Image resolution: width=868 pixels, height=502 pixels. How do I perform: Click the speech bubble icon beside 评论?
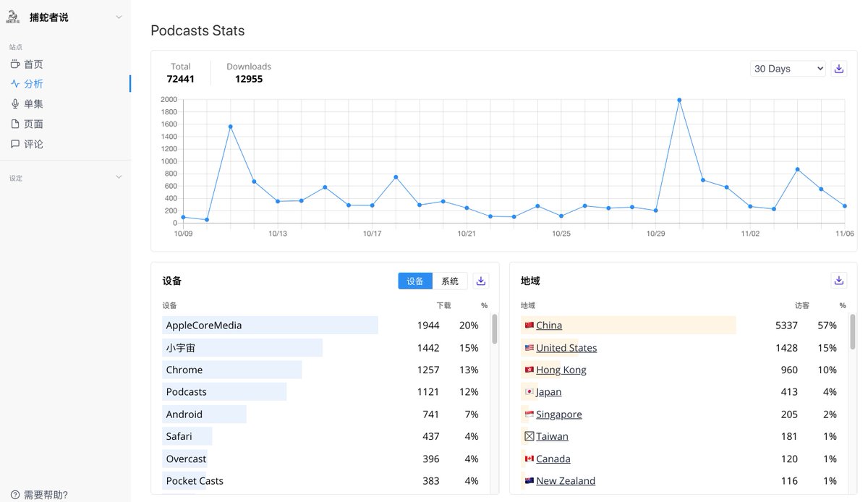click(15, 144)
